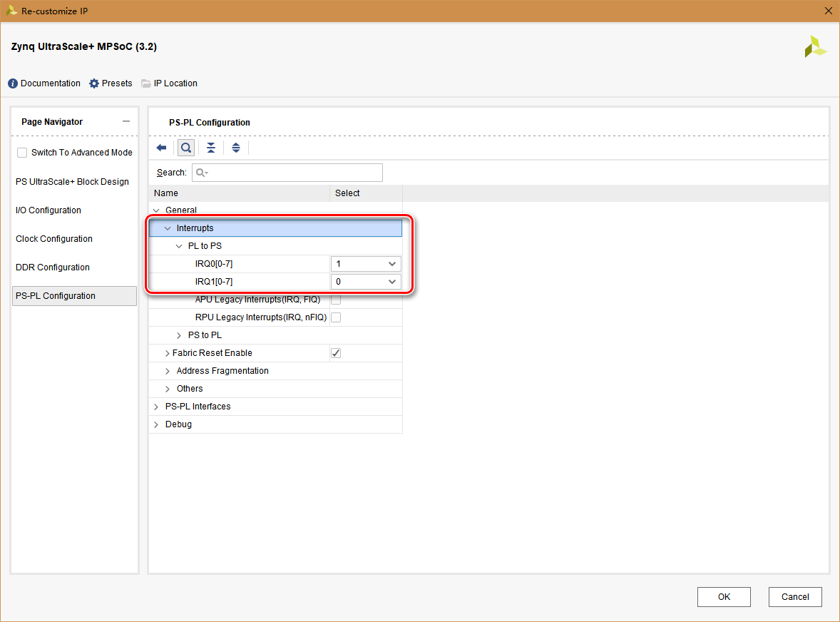This screenshot has width=840, height=622.
Task: Collapse the General tree node
Action: (x=156, y=210)
